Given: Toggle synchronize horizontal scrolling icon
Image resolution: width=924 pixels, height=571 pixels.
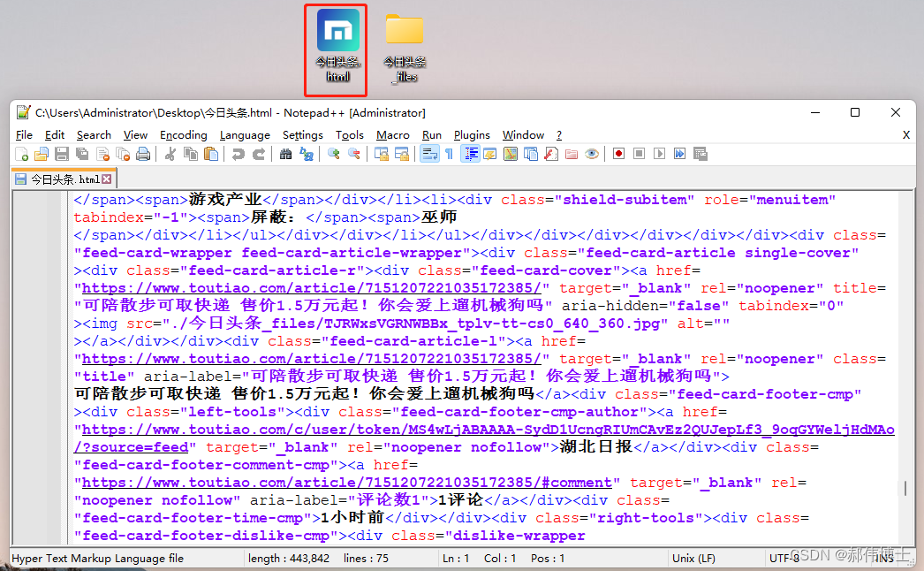Looking at the screenshot, I should coord(402,155).
